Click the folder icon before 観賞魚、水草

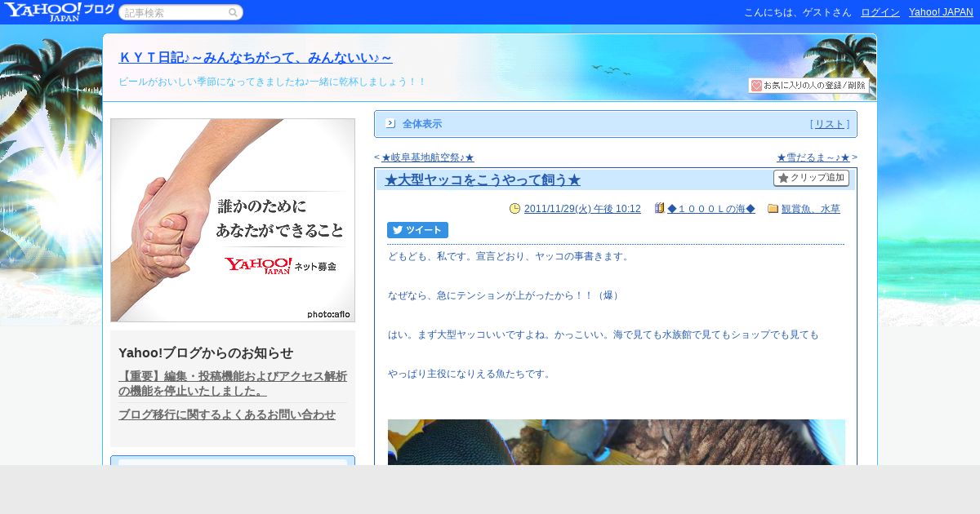pyautogui.click(x=773, y=209)
